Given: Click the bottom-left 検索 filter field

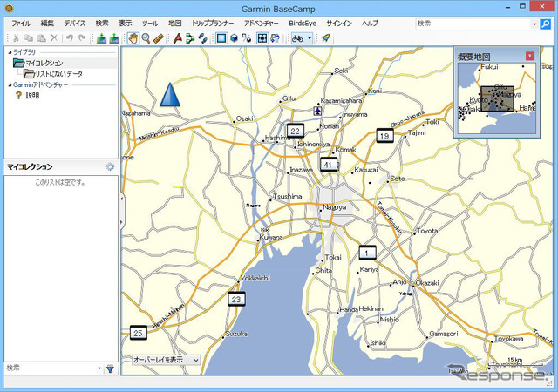Looking at the screenshot, I should pos(51,368).
